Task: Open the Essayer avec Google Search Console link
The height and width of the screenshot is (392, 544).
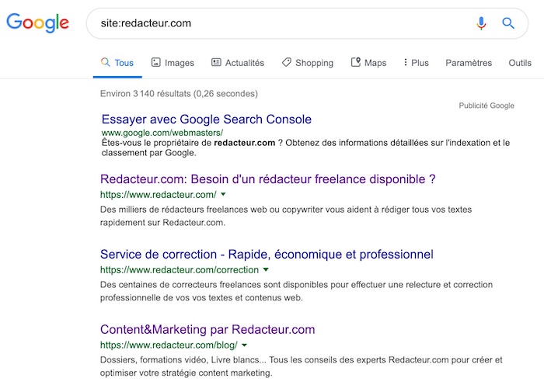Action: pyautogui.click(x=206, y=120)
